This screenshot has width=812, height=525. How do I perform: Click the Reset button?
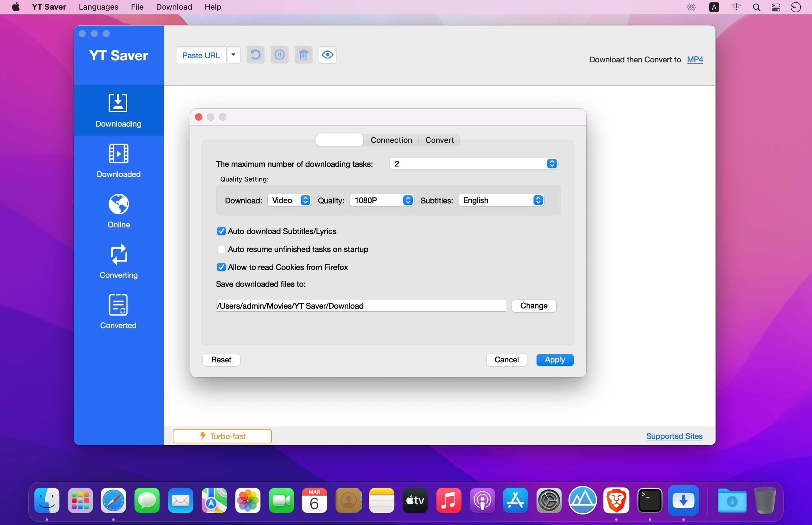pos(220,360)
